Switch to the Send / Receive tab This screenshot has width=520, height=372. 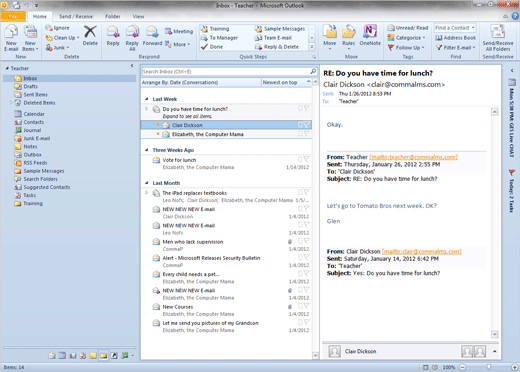click(76, 16)
